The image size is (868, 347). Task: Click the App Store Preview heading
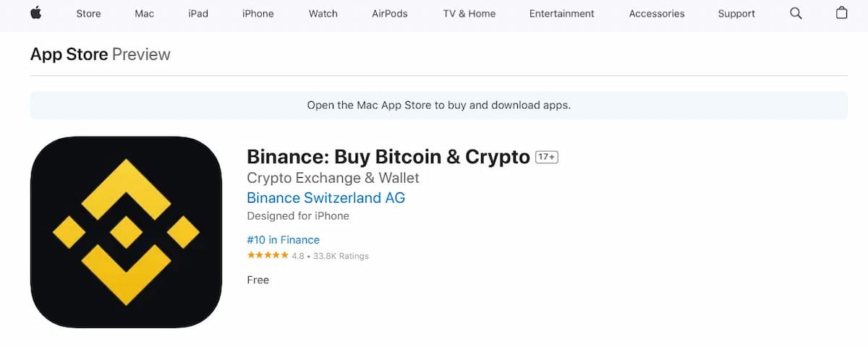point(100,54)
